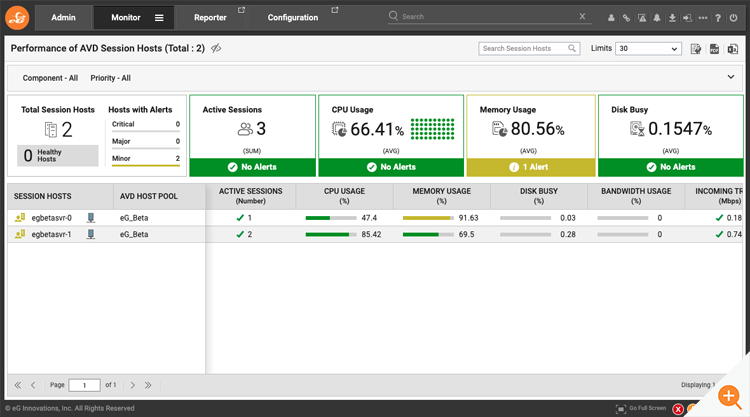Click the session host icon for egbetasvr-0
Viewport: 750px width, 417px height.
click(x=20, y=218)
